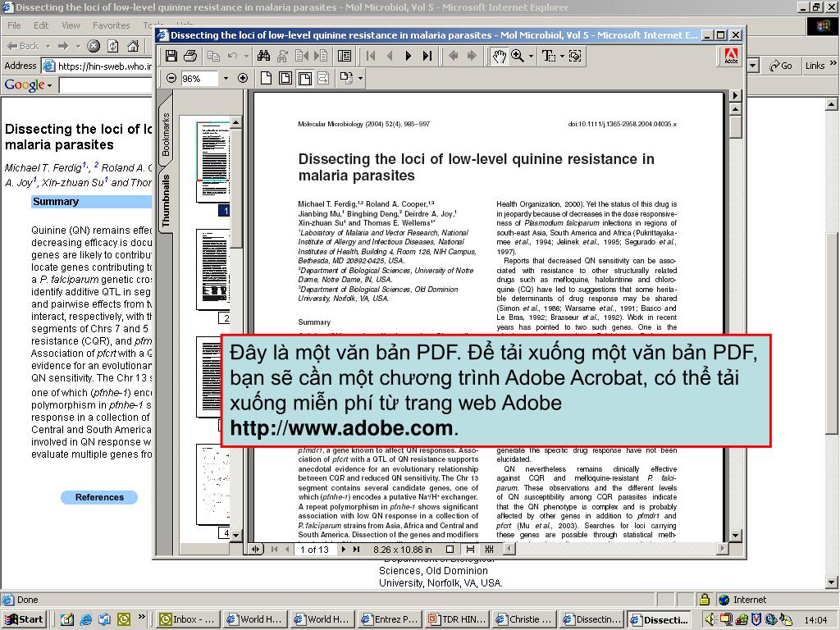The height and width of the screenshot is (630, 840).
Task: Select the Text Select tool
Action: [549, 56]
